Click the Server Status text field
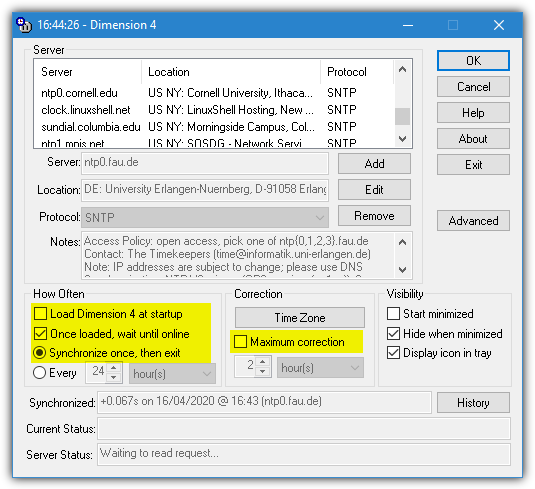 (x=304, y=454)
